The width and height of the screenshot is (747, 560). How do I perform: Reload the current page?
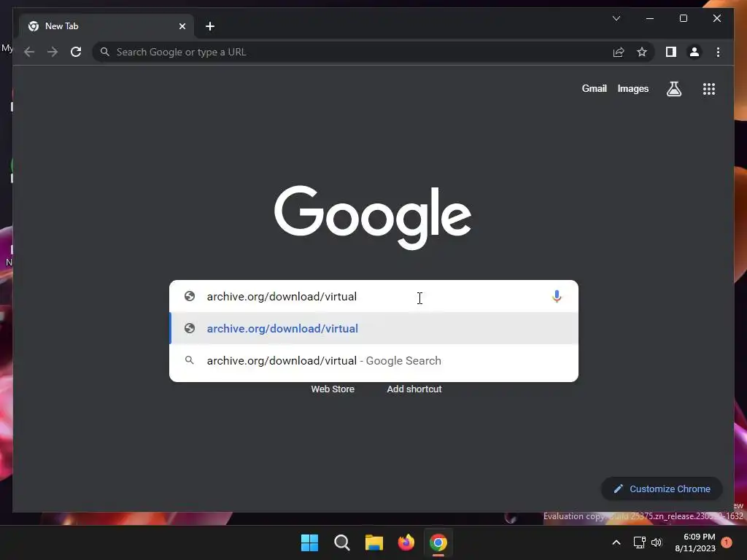click(76, 52)
